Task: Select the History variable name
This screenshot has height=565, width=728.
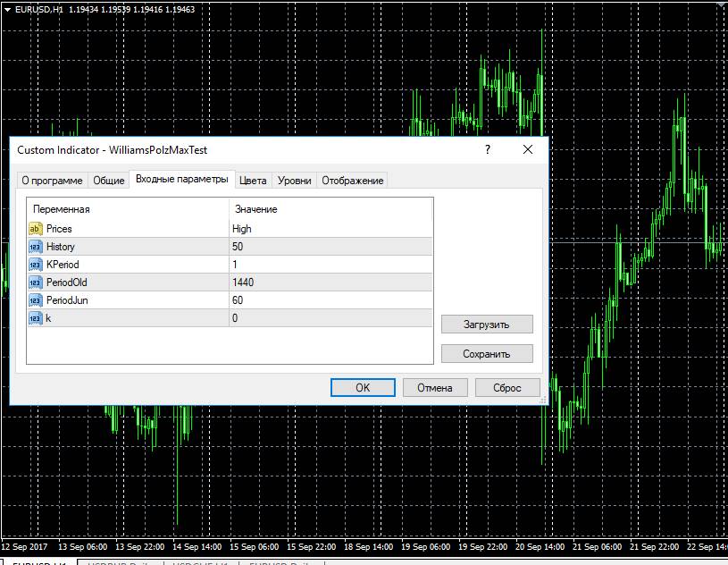Action: (61, 247)
